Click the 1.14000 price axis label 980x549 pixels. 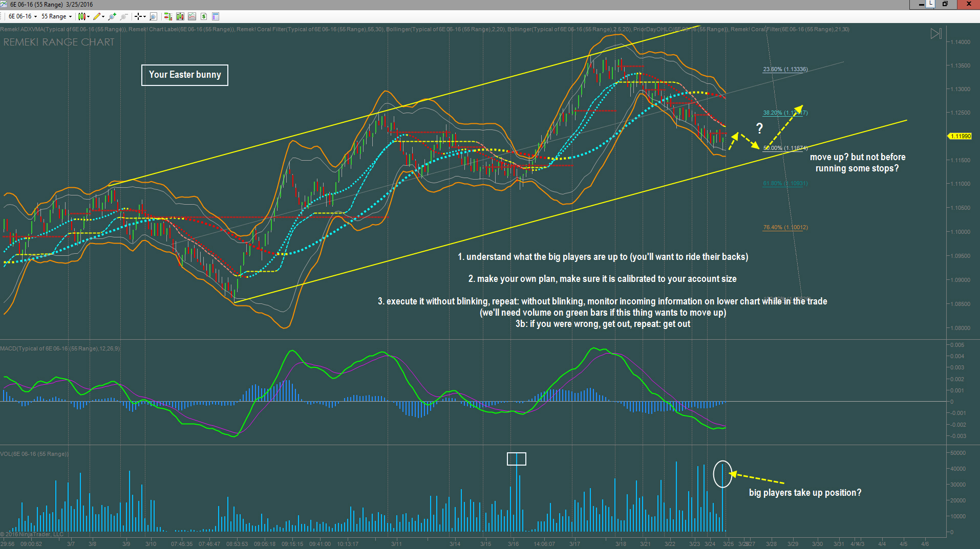960,42
